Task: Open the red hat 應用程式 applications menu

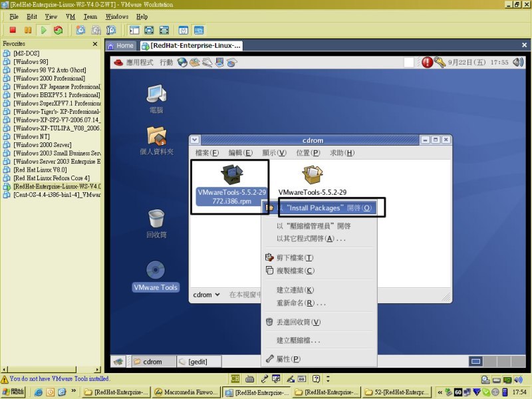Action: click(x=134, y=63)
